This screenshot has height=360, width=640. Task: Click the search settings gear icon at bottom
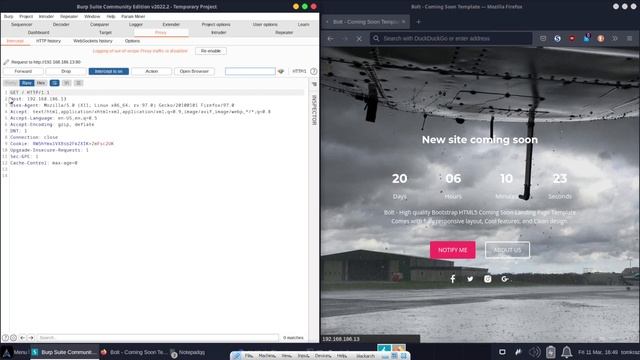tap(13, 338)
